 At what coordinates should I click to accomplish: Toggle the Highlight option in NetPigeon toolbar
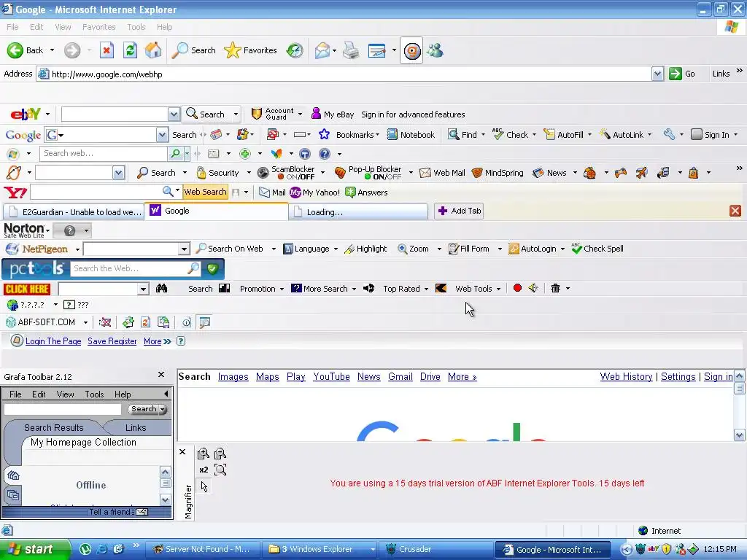(x=365, y=249)
